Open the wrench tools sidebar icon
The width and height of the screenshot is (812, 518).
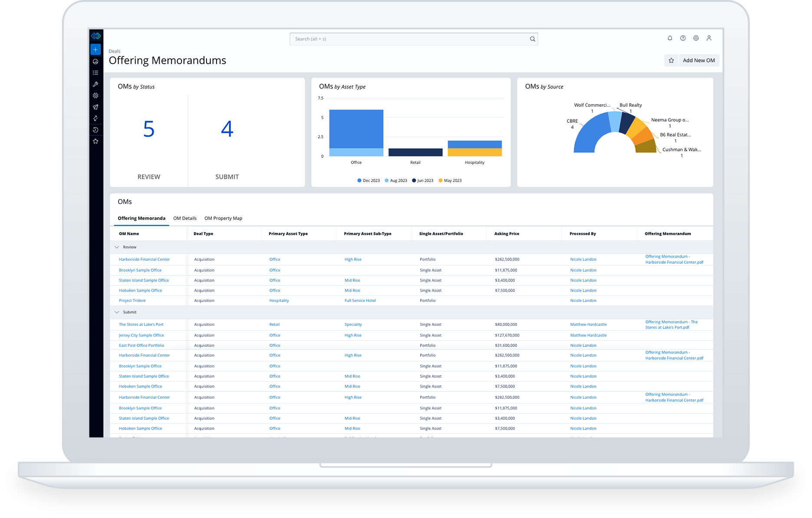(95, 84)
